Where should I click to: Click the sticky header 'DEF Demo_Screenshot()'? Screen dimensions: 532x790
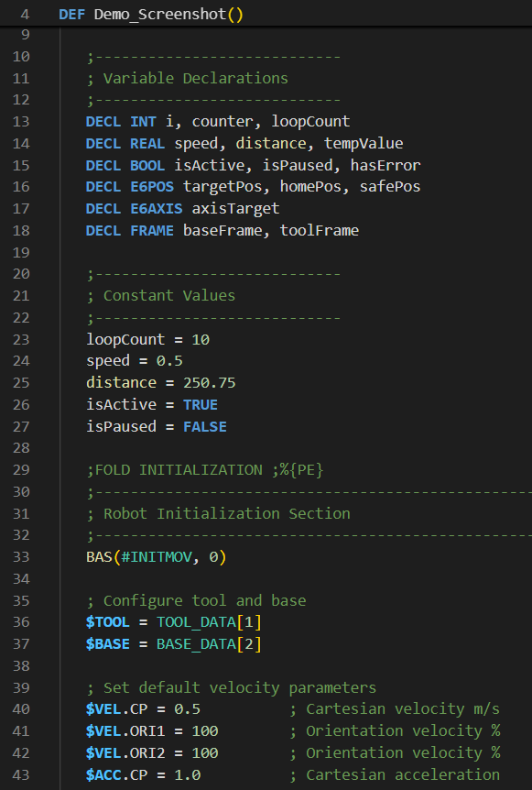click(151, 14)
